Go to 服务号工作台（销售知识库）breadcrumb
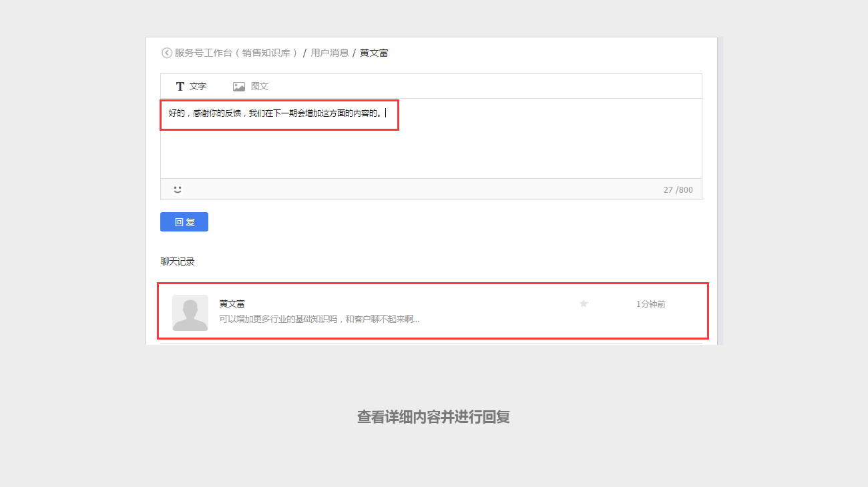 (236, 53)
